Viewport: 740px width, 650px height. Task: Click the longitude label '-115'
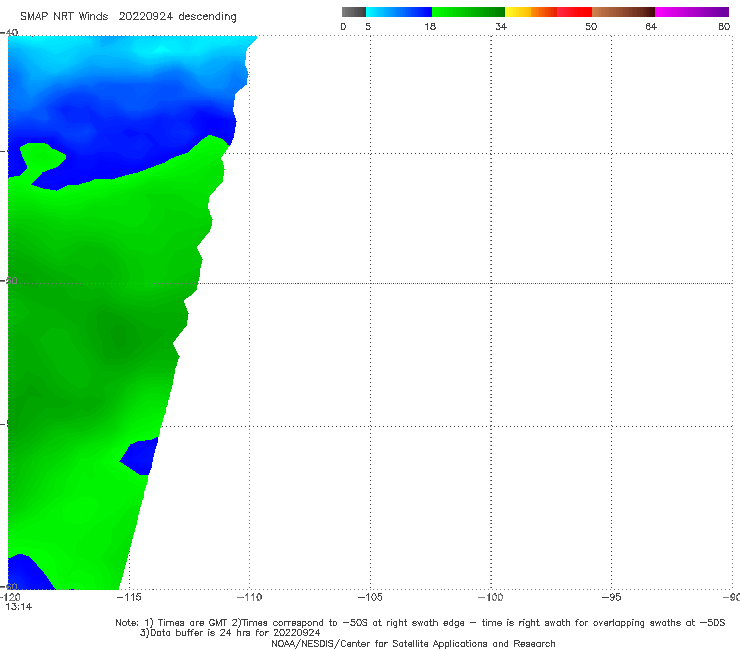tap(129, 597)
